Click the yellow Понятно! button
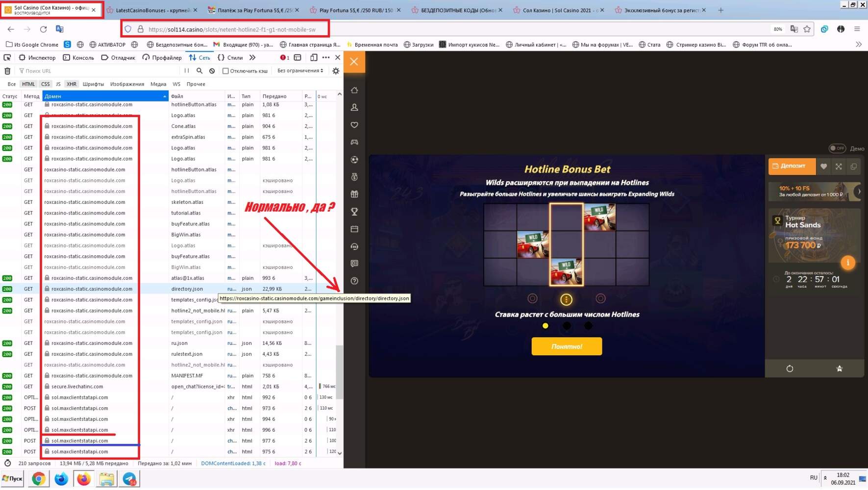 click(x=567, y=346)
